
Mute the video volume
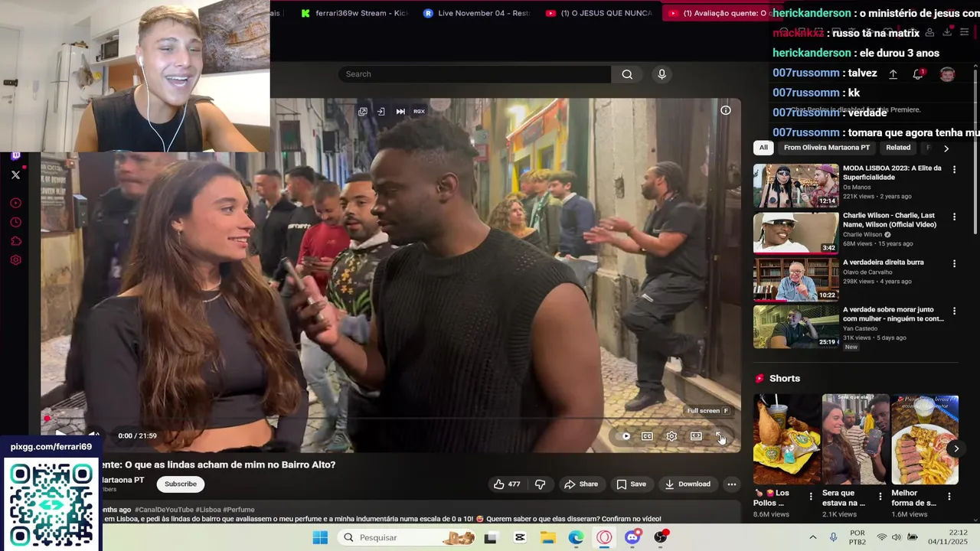click(92, 435)
